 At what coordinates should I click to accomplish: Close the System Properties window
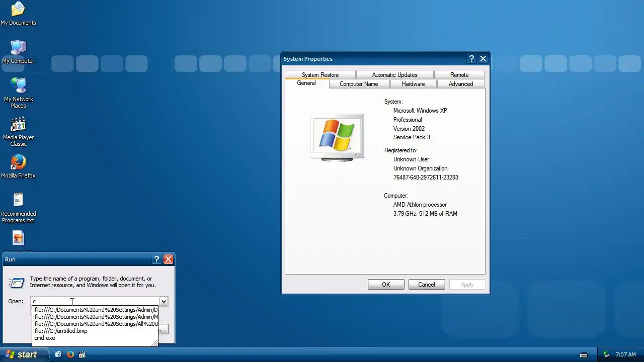pyautogui.click(x=484, y=59)
